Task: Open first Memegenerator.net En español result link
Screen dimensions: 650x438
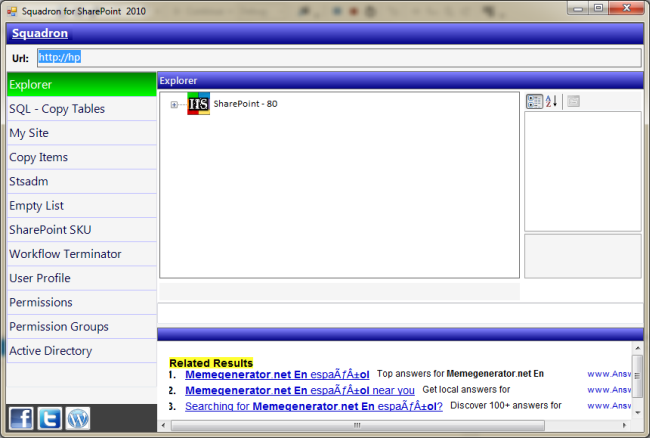Action: coord(277,374)
